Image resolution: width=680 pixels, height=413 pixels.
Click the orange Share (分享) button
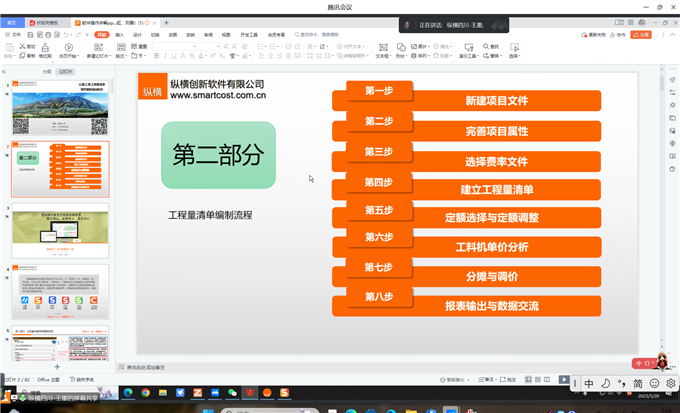(x=641, y=35)
